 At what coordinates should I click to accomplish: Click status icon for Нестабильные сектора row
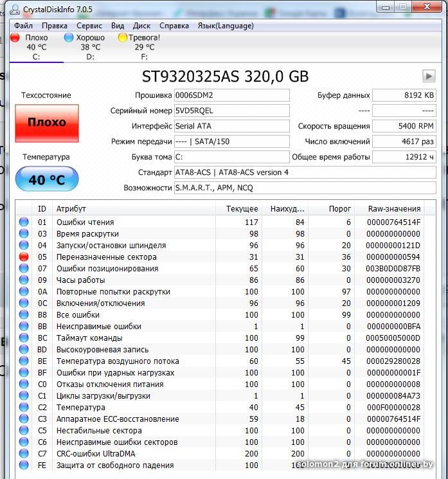tap(24, 430)
